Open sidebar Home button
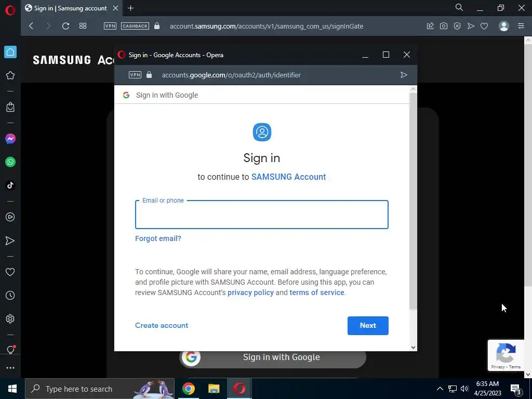This screenshot has height=399, width=532. pos(10,52)
